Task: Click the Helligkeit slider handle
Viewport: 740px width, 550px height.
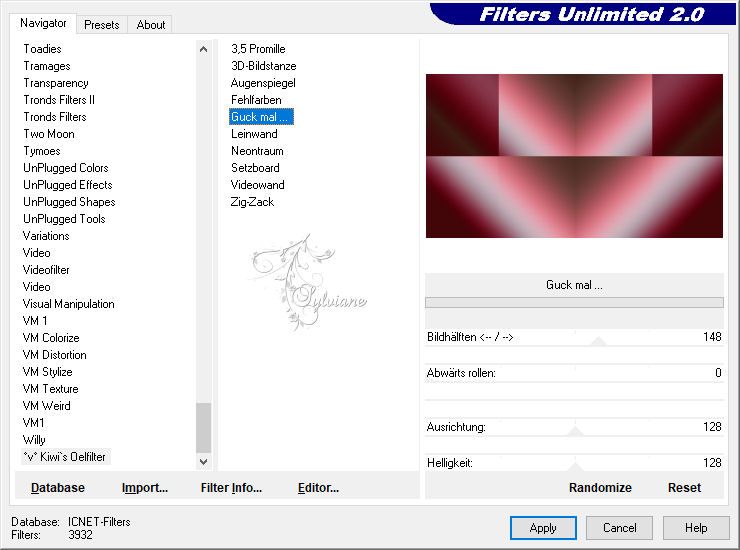Action: tap(574, 467)
